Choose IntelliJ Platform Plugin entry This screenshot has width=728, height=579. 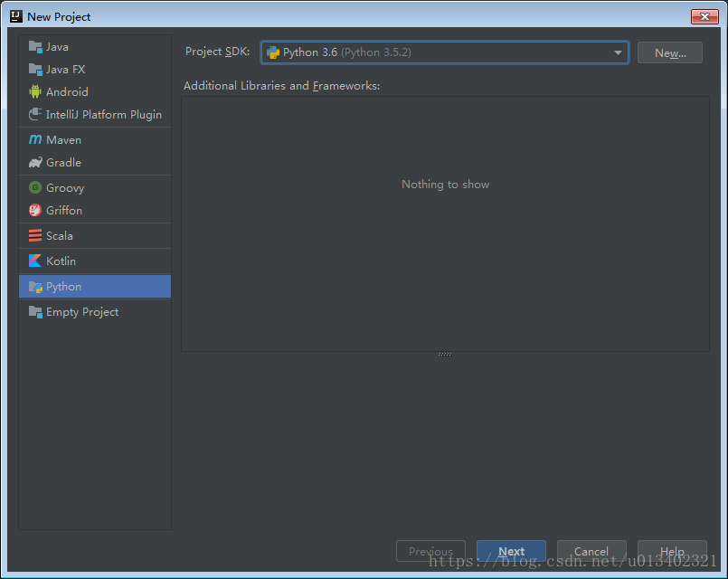103,115
